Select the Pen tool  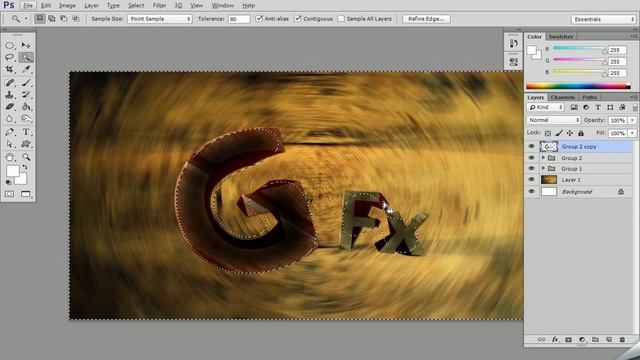point(9,132)
